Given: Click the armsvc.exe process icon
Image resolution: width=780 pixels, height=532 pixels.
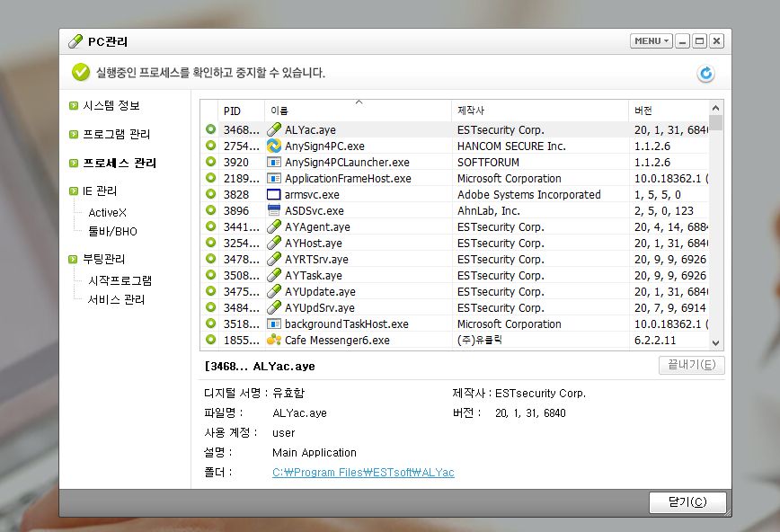Looking at the screenshot, I should (273, 195).
